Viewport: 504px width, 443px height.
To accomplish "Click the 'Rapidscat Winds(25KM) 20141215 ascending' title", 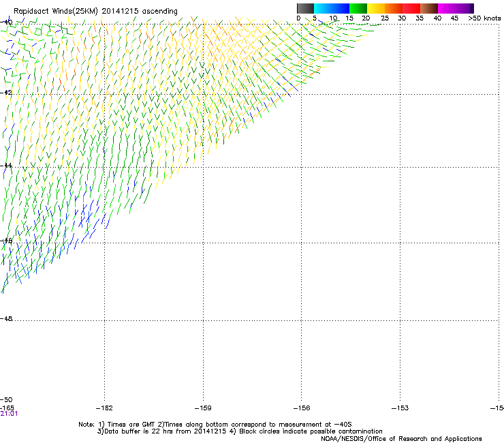I will pos(95,12).
